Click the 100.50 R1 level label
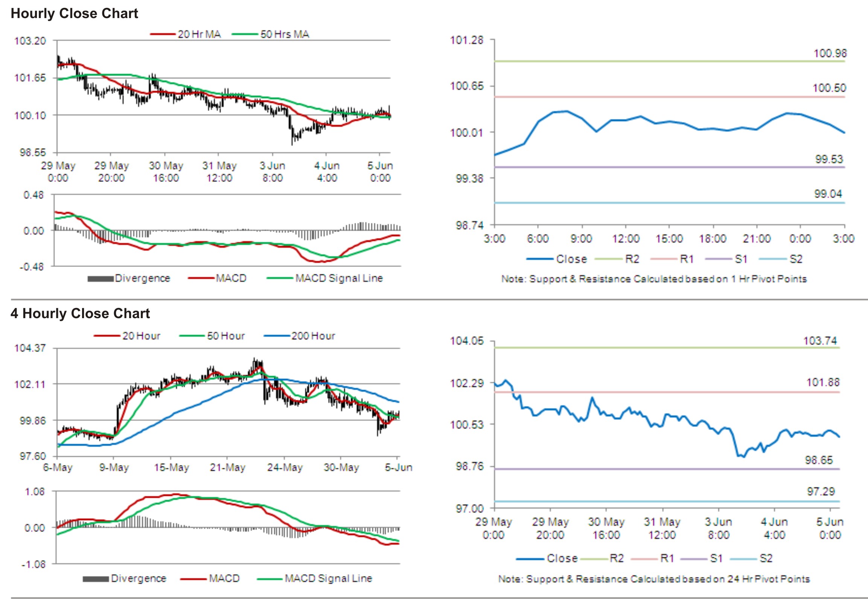Image resolution: width=868 pixels, height=599 pixels. coord(829,88)
